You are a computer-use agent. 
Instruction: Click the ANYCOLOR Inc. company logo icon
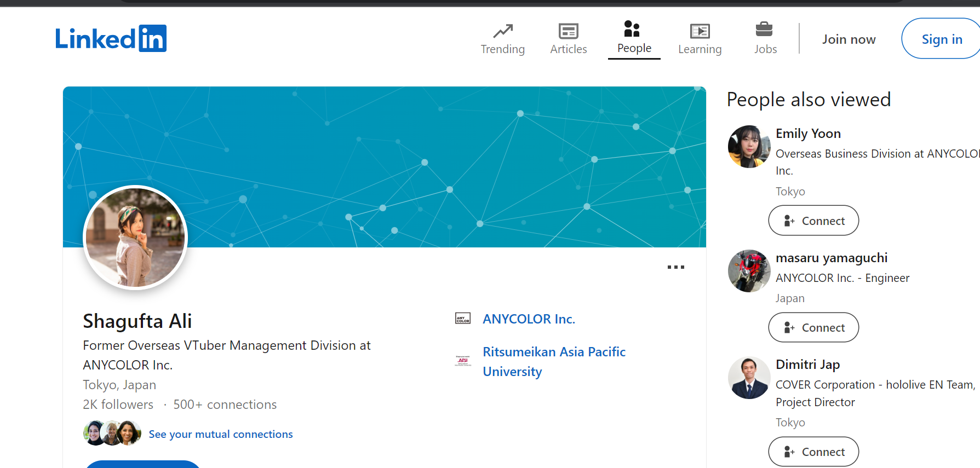coord(463,319)
